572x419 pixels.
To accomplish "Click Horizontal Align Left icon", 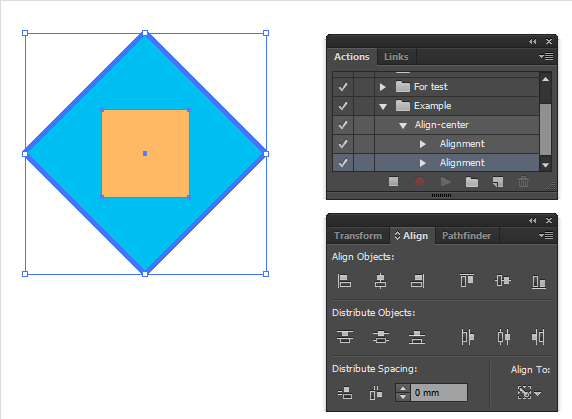I will [x=344, y=281].
